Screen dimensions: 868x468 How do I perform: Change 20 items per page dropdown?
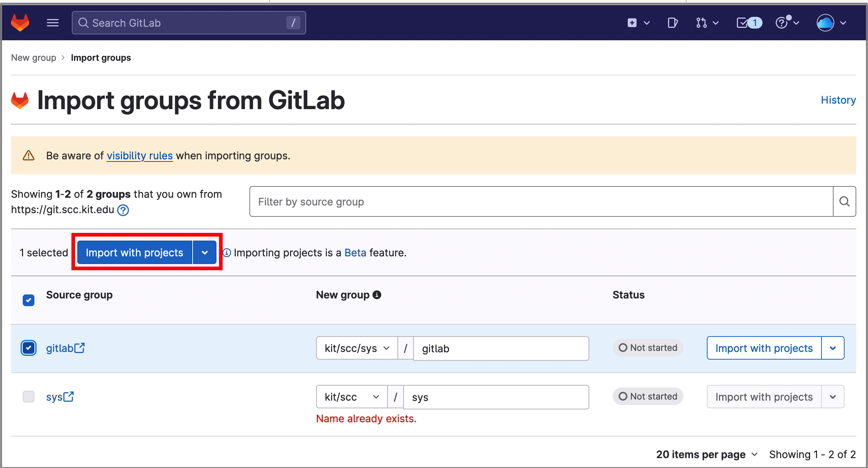(x=707, y=454)
